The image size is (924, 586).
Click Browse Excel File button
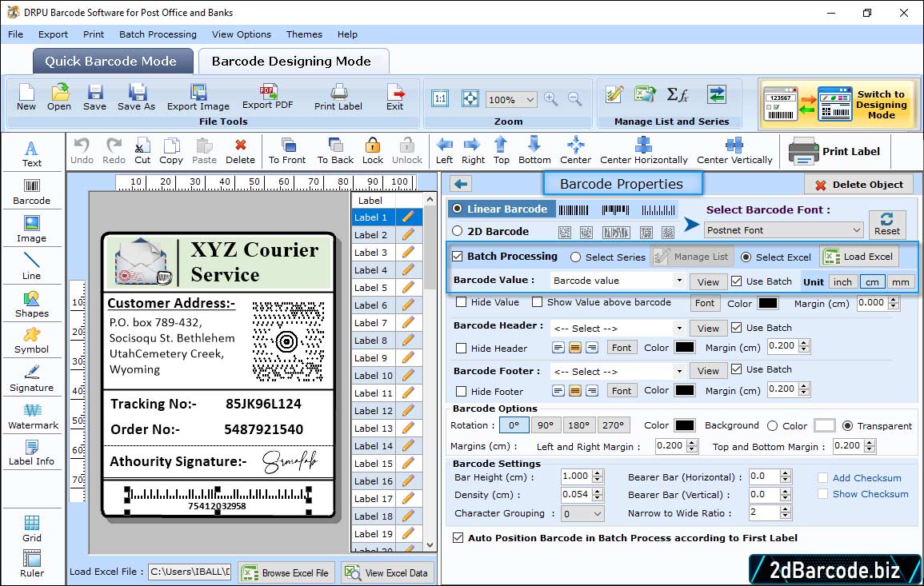(286, 572)
